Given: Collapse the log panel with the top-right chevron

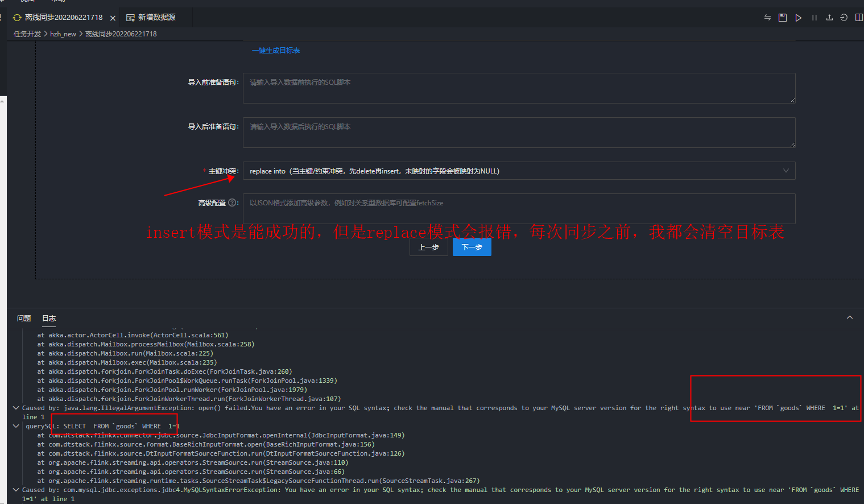Looking at the screenshot, I should (849, 317).
